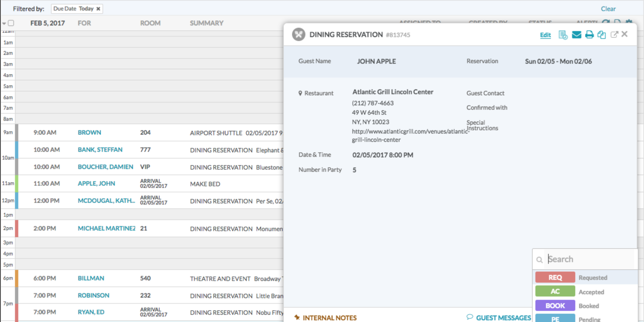Click the purple BOOK status badge
The height and width of the screenshot is (322, 644).
(x=555, y=306)
